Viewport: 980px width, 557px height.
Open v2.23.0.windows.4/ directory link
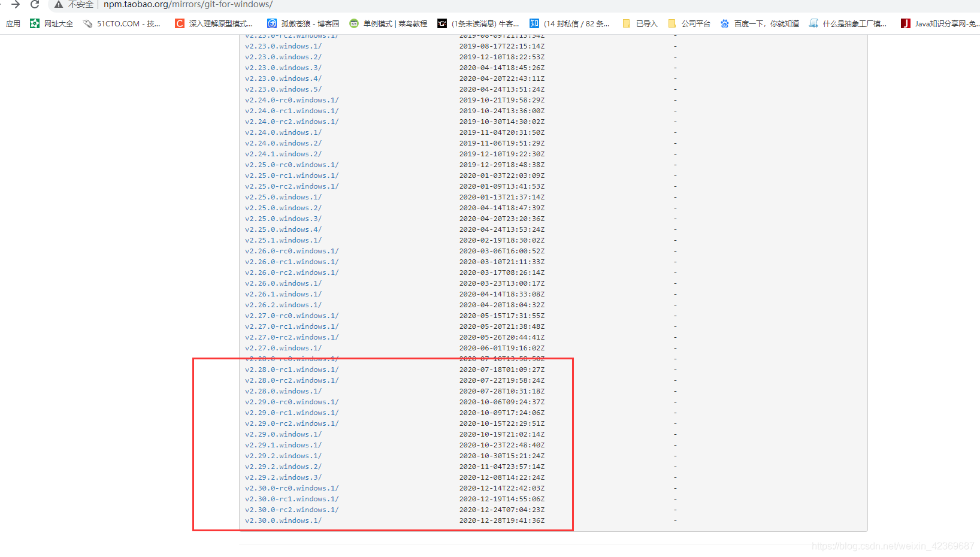[283, 78]
